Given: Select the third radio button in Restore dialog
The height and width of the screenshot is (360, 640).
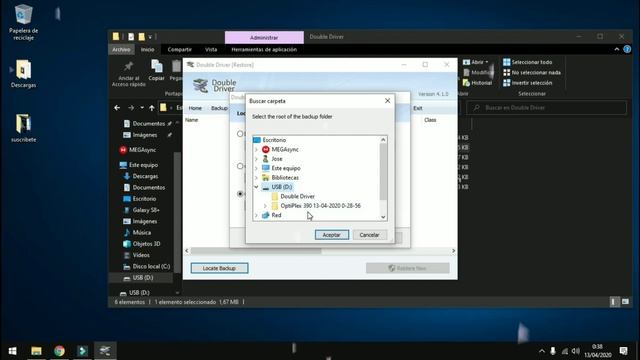Looking at the screenshot, I should (240, 194).
